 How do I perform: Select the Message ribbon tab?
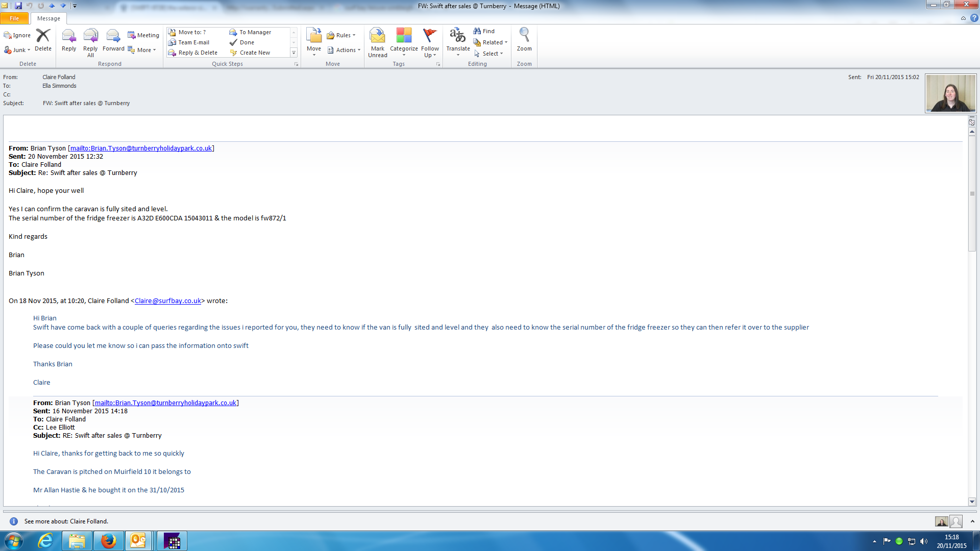pyautogui.click(x=48, y=18)
